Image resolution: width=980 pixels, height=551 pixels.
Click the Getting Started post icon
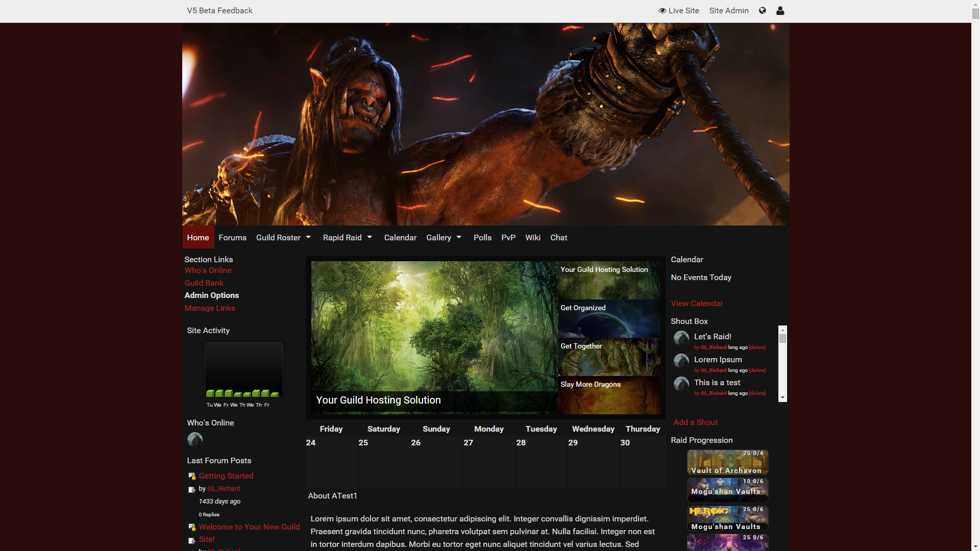coord(192,476)
